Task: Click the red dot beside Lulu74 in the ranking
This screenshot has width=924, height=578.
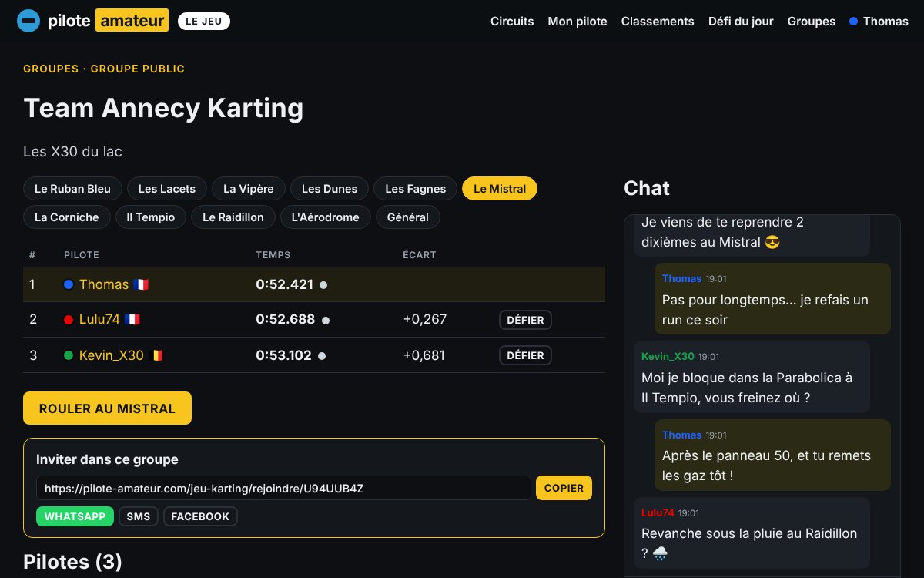Action: click(69, 319)
